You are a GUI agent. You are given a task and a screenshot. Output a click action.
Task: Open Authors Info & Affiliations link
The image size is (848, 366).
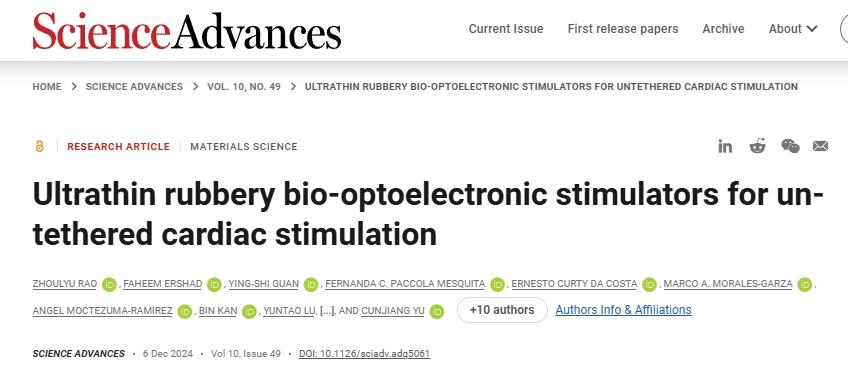pos(624,310)
